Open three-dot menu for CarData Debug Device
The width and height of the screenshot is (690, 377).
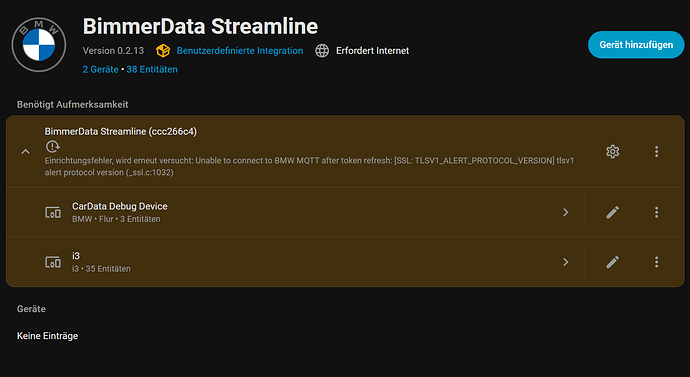656,212
